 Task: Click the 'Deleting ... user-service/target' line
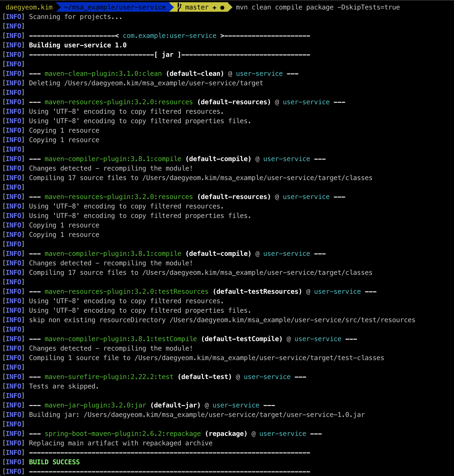coord(146,83)
